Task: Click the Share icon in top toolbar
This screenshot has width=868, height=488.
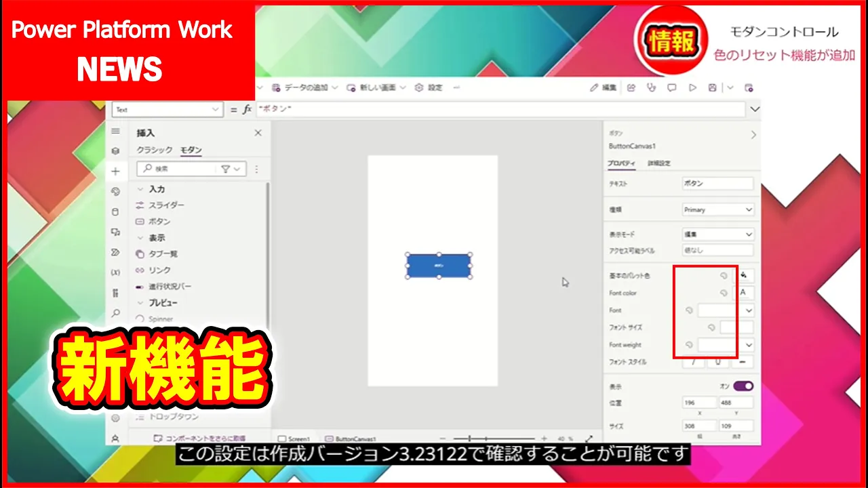Action: click(631, 87)
